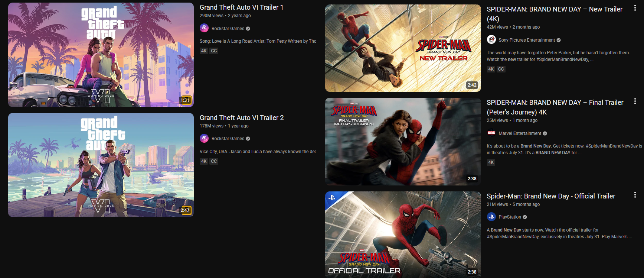This screenshot has width=644, height=278.
Task: Visit the Marvel Entertainment channel name
Action: point(520,133)
